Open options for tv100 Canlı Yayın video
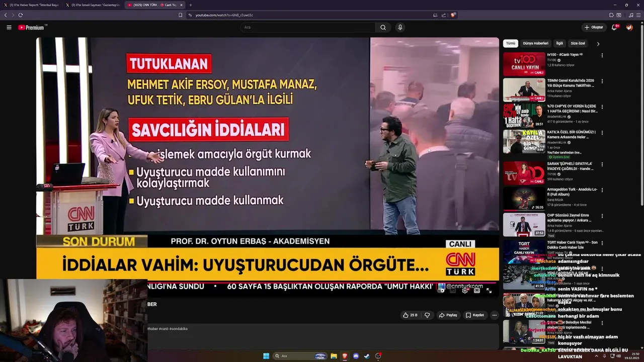This screenshot has width=644, height=362. [x=602, y=55]
